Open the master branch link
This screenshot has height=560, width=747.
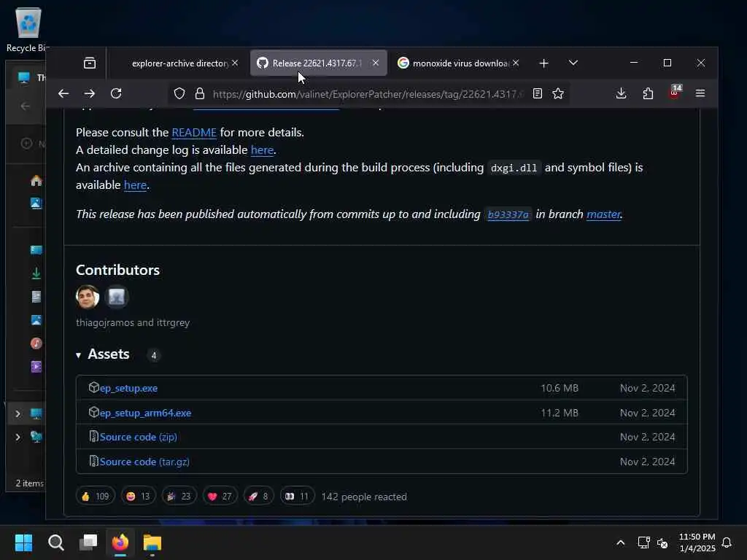603,214
